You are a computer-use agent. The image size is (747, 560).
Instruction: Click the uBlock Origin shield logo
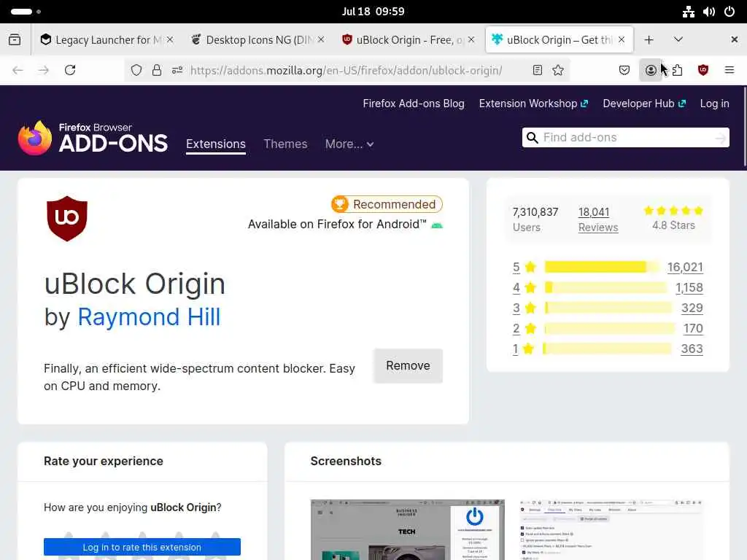(66, 218)
